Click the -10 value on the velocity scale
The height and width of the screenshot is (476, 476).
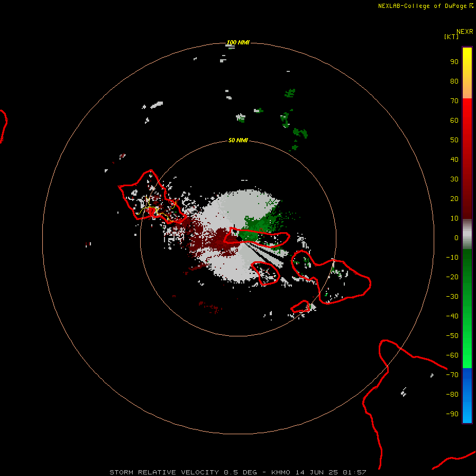(x=452, y=258)
